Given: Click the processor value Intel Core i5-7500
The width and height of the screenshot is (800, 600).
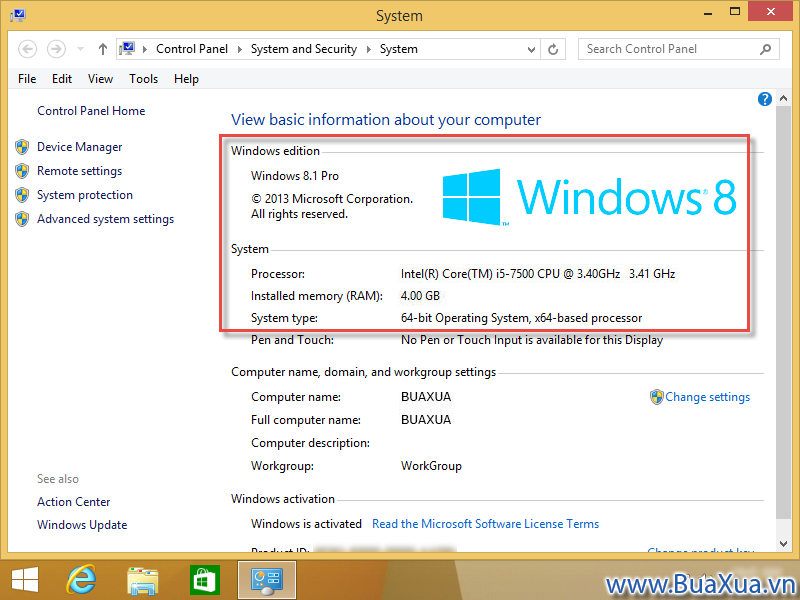Looking at the screenshot, I should 538,274.
